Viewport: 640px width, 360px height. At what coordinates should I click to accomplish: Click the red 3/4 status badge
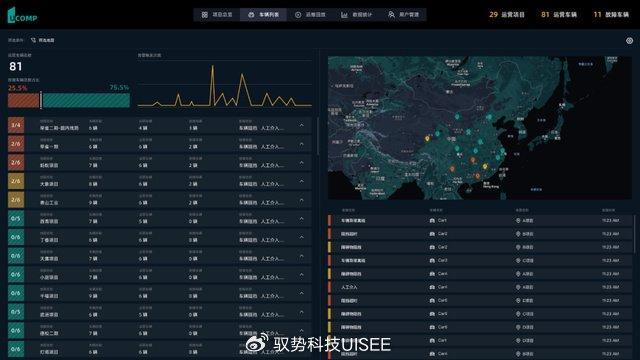coord(16,125)
